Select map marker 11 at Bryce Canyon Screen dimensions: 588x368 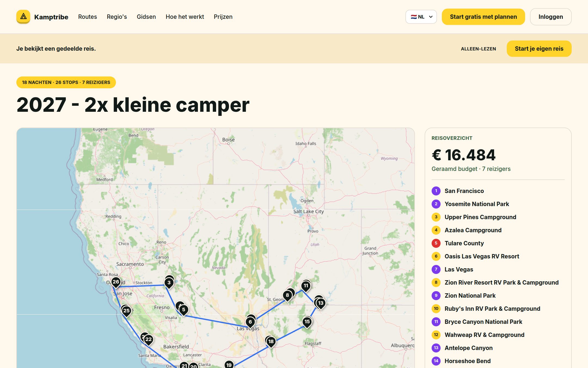tap(306, 286)
